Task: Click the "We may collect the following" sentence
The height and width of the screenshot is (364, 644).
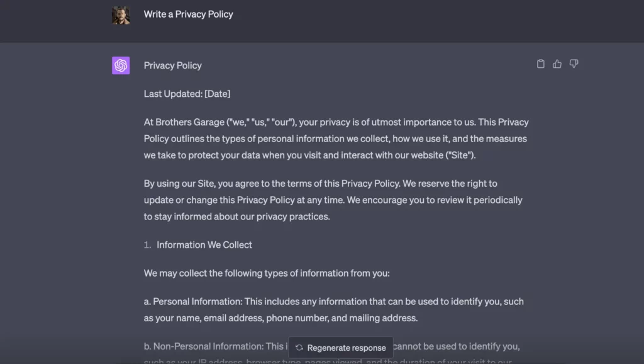Action: coord(267,273)
